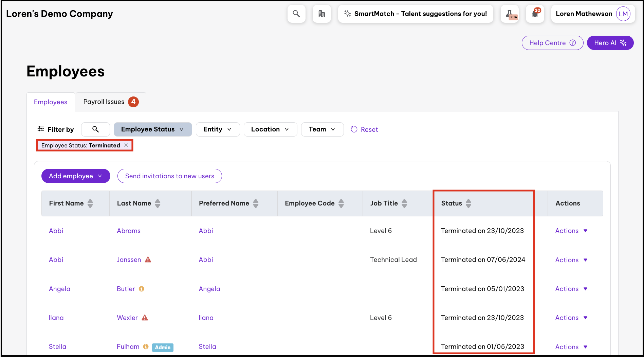Sort by the First Name column

click(90, 203)
